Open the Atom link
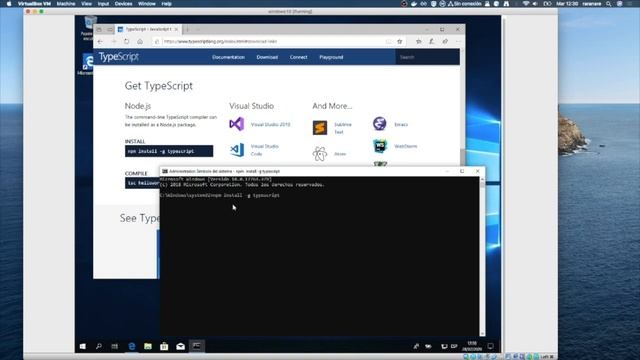 click(340, 154)
